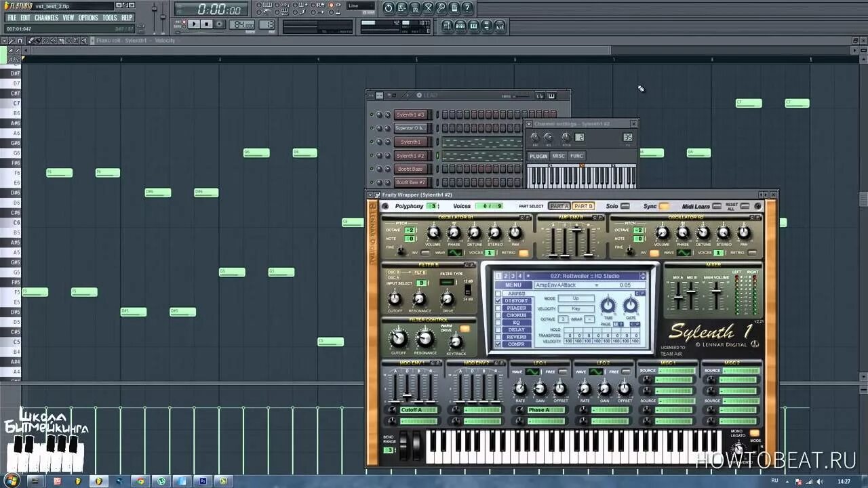
Task: Click the Main Volume slider in Mixer
Action: pos(716,294)
